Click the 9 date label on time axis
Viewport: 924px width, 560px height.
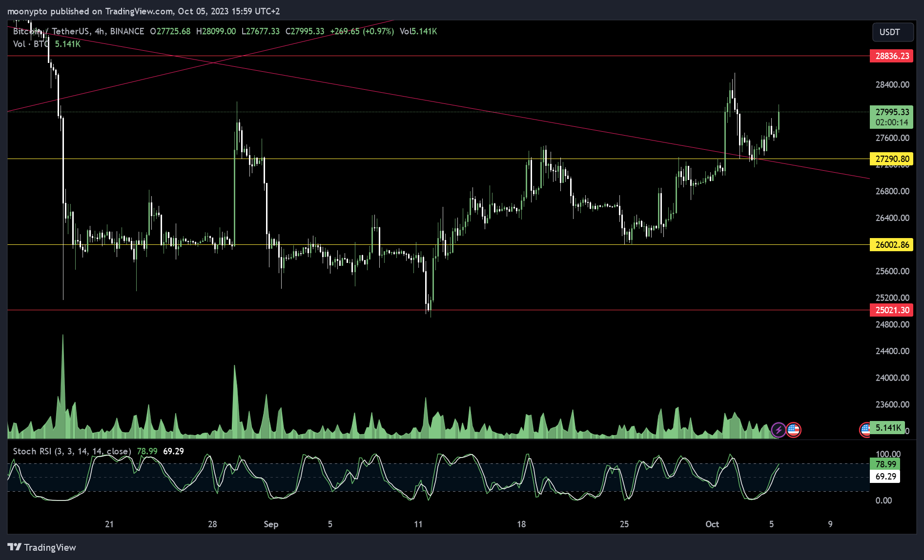tap(830, 524)
